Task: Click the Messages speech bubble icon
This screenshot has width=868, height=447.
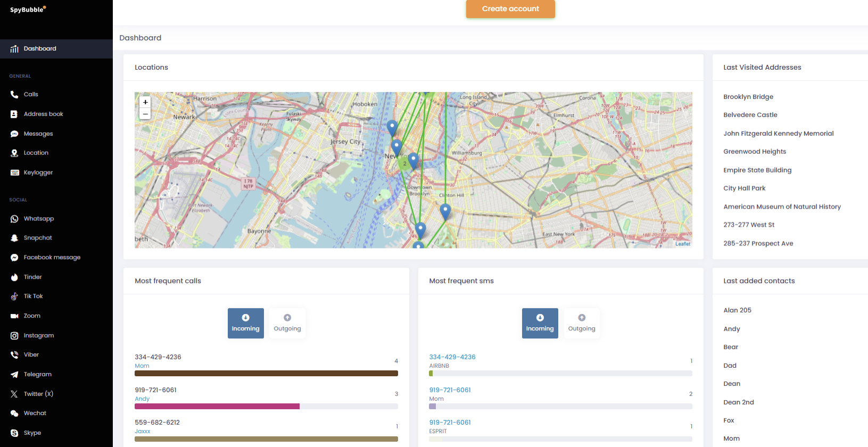Action: [14, 134]
